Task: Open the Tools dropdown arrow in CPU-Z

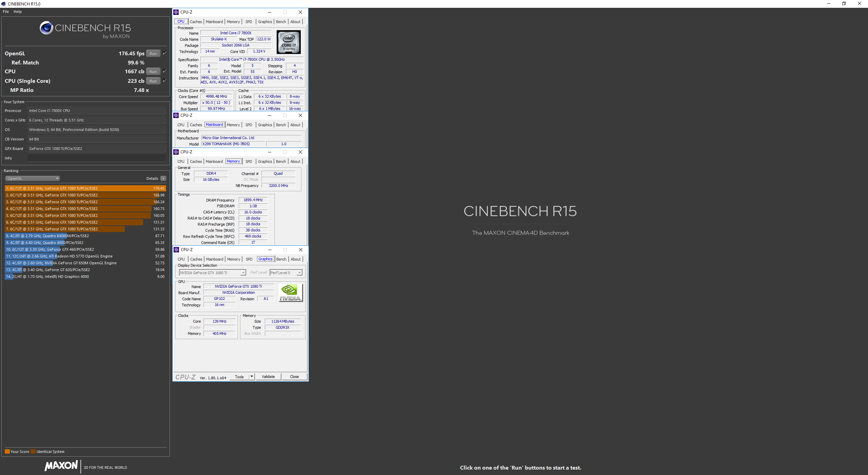Action: 252,377
